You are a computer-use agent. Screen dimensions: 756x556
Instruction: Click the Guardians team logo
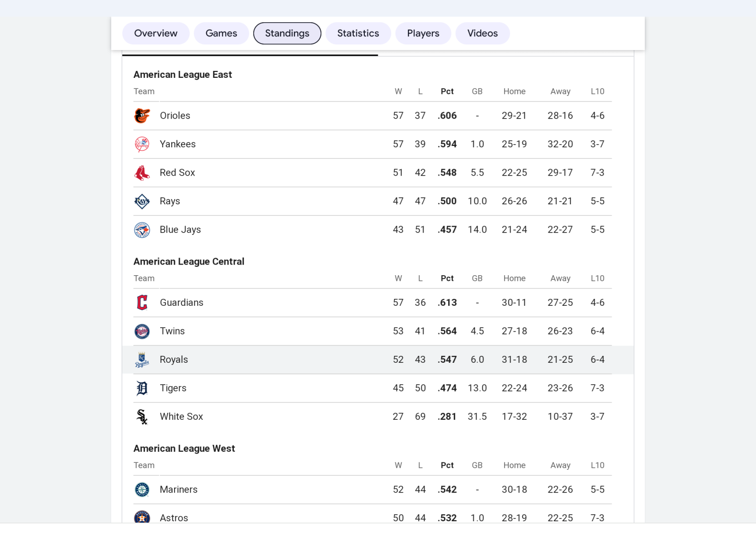coord(142,303)
